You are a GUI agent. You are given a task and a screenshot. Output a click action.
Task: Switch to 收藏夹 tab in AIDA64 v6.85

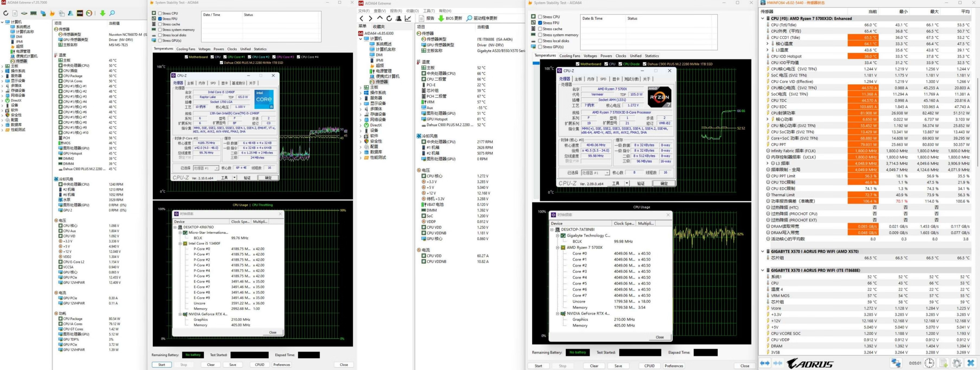(379, 27)
